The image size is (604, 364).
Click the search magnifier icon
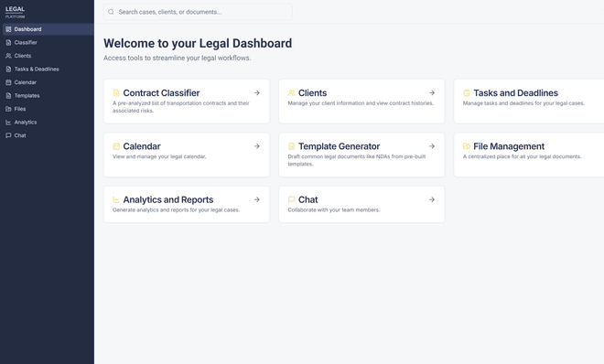111,12
